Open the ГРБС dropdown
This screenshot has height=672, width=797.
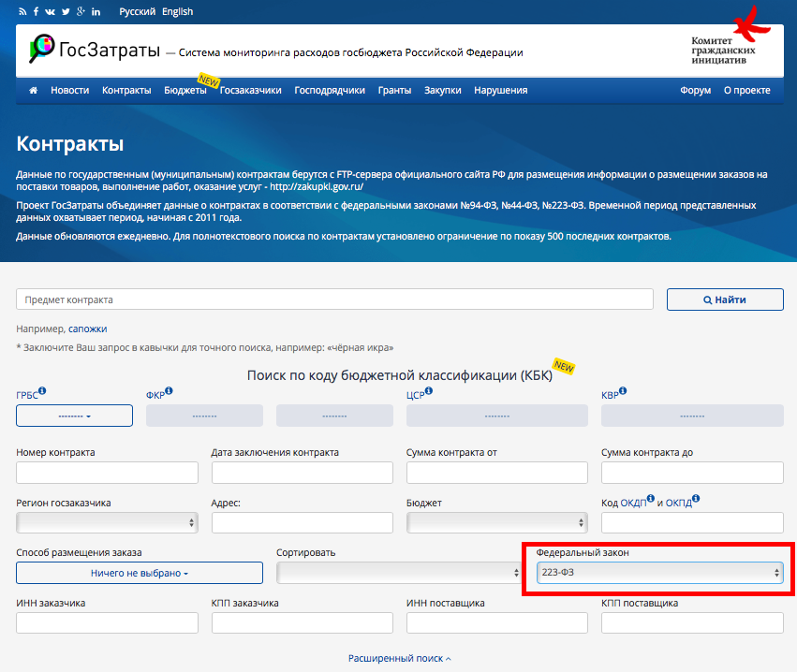[74, 416]
